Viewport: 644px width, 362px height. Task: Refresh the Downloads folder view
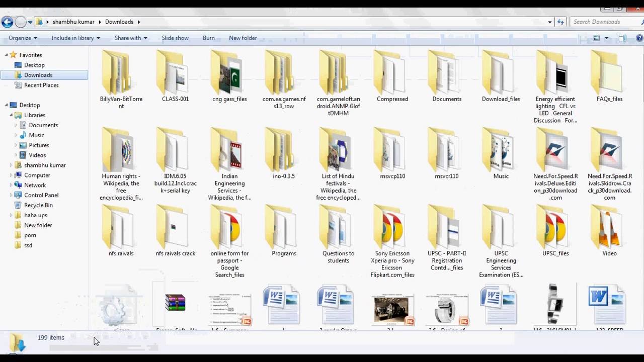click(561, 22)
